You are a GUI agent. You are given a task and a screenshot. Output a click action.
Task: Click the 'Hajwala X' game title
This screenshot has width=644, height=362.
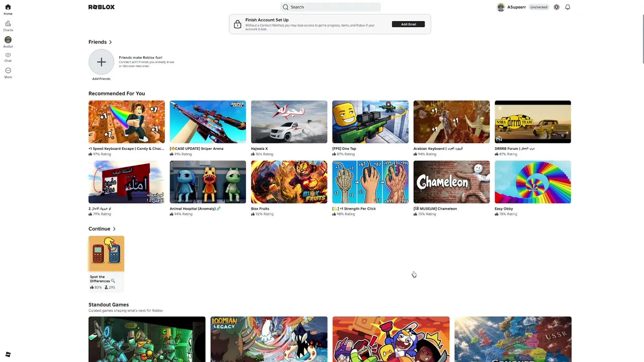(x=260, y=149)
